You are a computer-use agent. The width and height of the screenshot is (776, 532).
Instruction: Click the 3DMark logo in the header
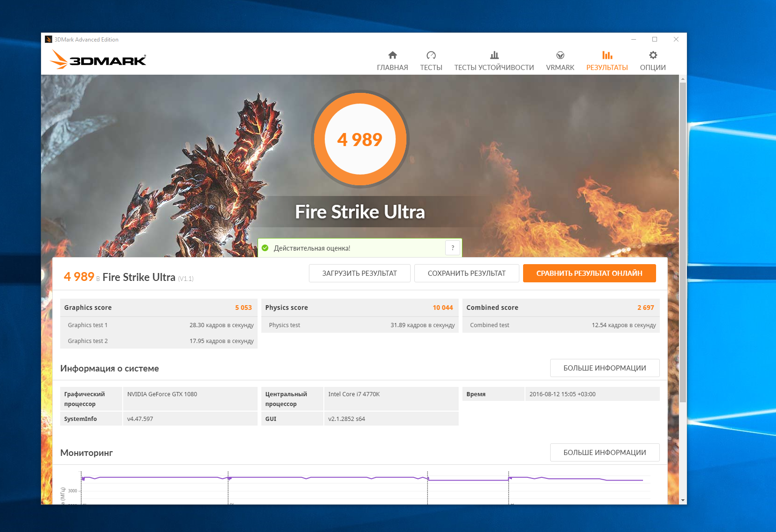[98, 59]
